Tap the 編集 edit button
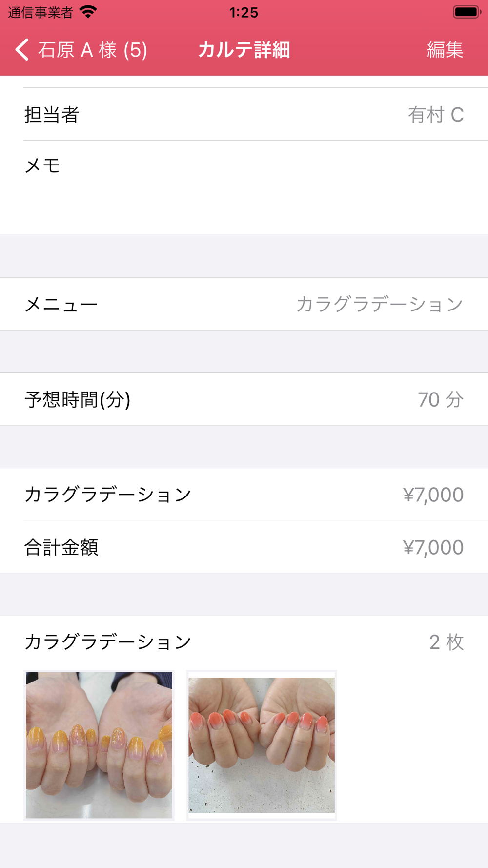This screenshot has height=868, width=488. (x=445, y=50)
